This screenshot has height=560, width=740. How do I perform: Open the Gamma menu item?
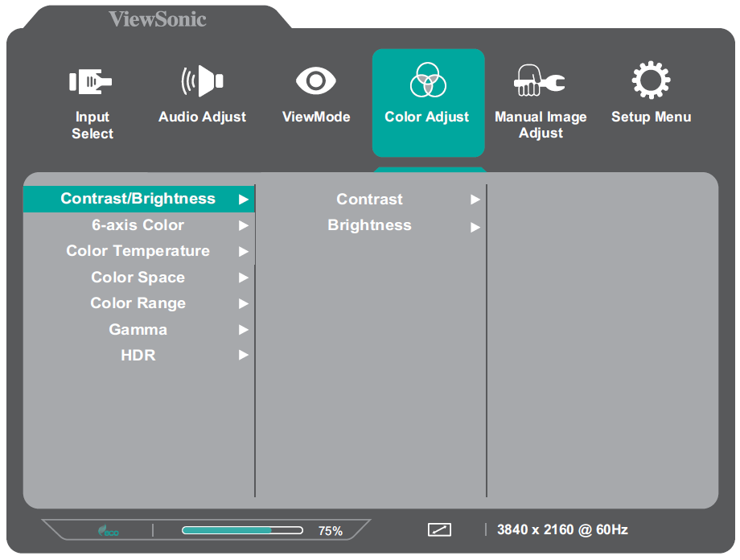[x=138, y=329]
